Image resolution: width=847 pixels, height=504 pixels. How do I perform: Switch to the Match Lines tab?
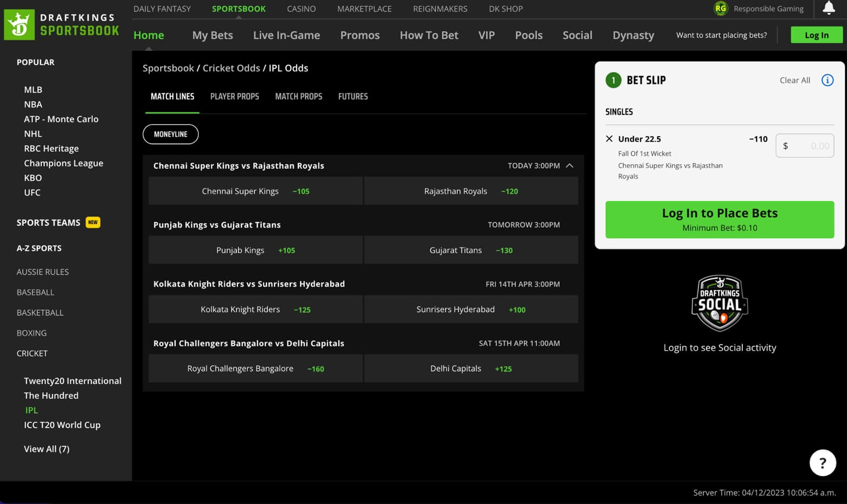pyautogui.click(x=172, y=97)
